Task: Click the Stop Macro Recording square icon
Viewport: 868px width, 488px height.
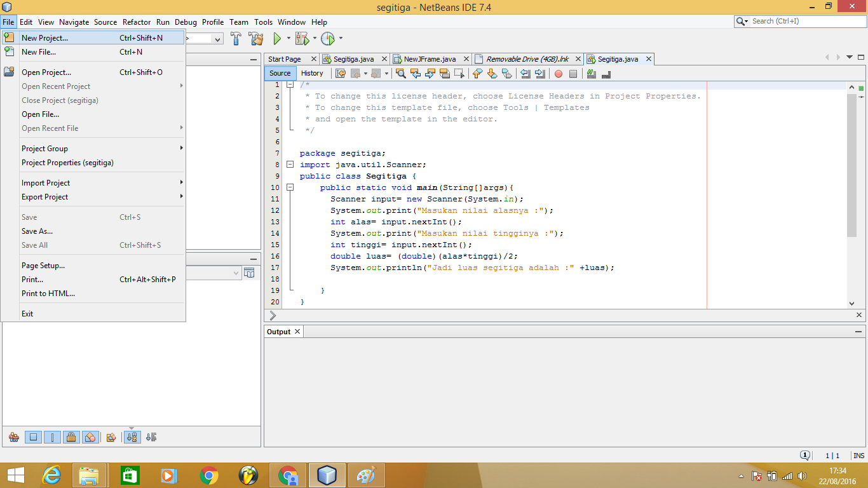Action: (x=573, y=74)
